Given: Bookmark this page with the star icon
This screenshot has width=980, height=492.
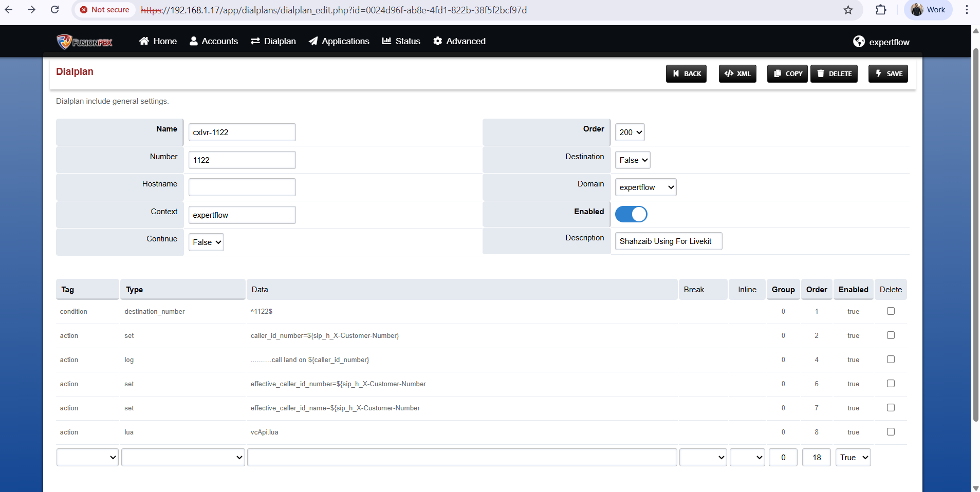Looking at the screenshot, I should (848, 10).
